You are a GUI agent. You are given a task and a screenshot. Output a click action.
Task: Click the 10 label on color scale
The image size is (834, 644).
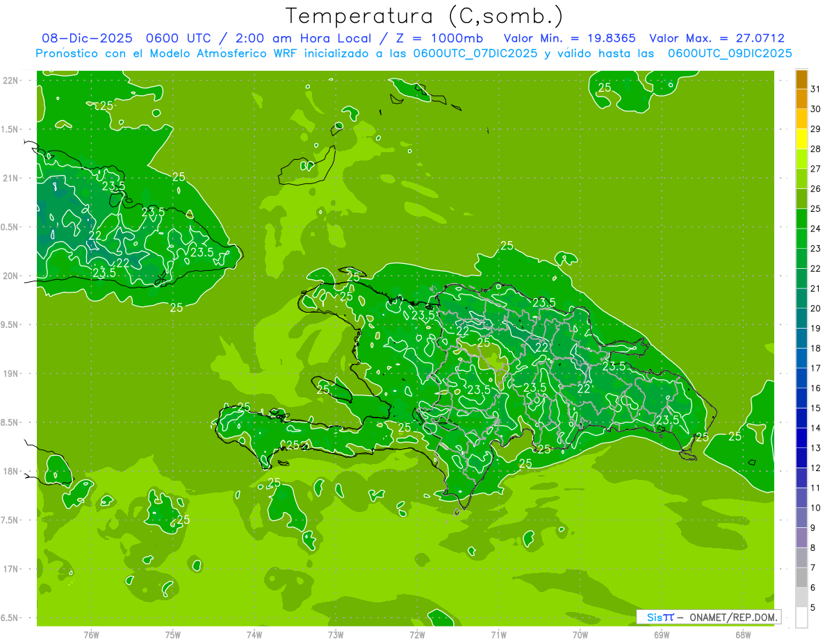[x=816, y=508]
